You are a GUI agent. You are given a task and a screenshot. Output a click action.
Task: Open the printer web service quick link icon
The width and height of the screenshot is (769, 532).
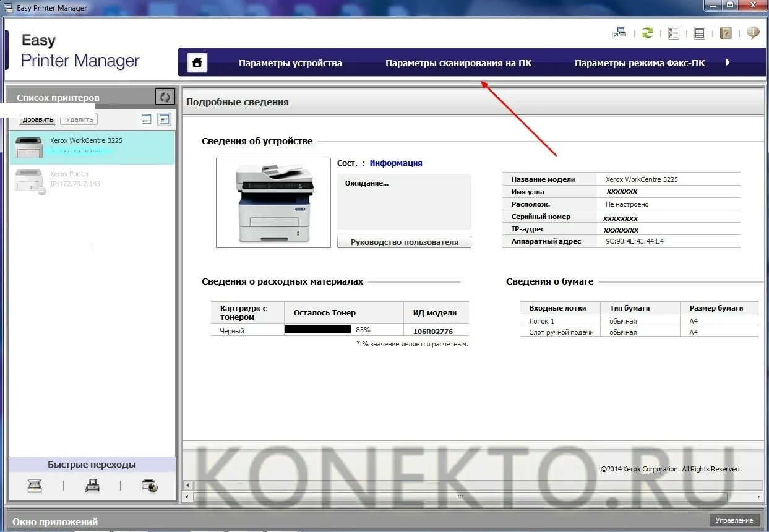pos(149,486)
